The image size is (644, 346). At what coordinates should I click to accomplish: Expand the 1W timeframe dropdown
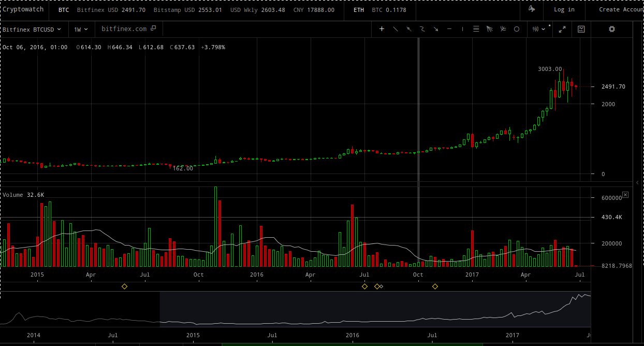81,30
